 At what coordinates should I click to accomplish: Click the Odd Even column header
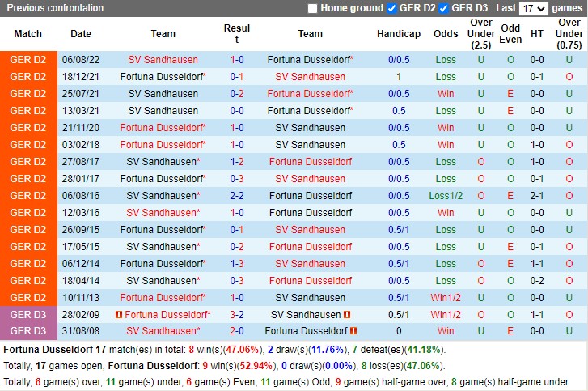click(510, 34)
